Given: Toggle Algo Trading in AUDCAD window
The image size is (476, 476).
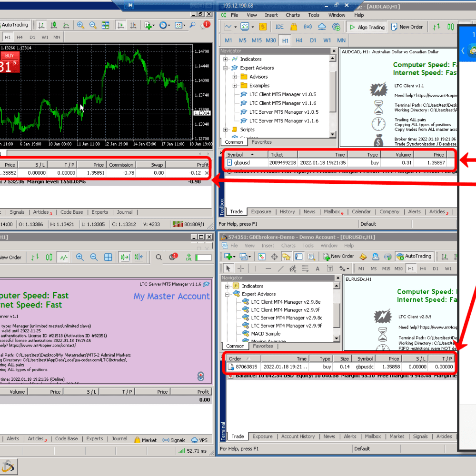Looking at the screenshot, I should pos(367,27).
